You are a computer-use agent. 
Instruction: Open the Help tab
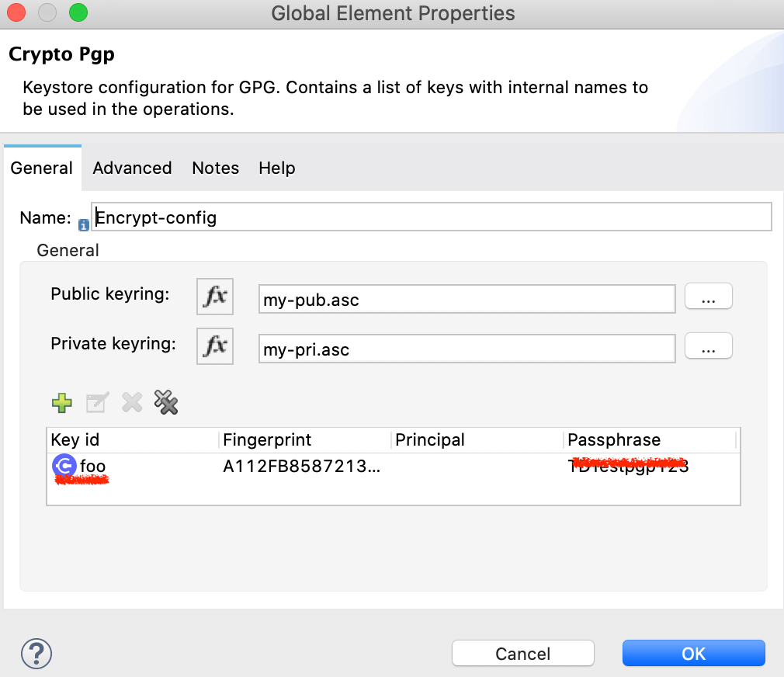pyautogui.click(x=277, y=168)
